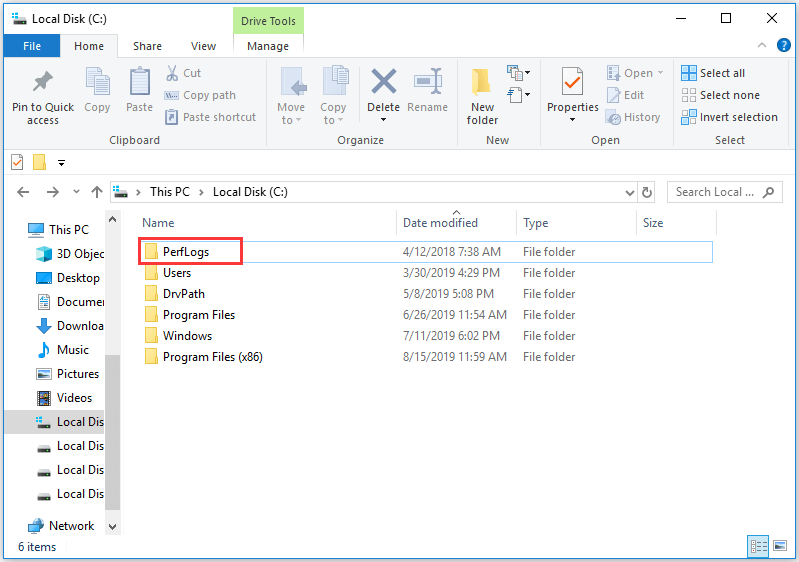Open Recent locations dropdown arrow
799x562 pixels.
[76, 192]
